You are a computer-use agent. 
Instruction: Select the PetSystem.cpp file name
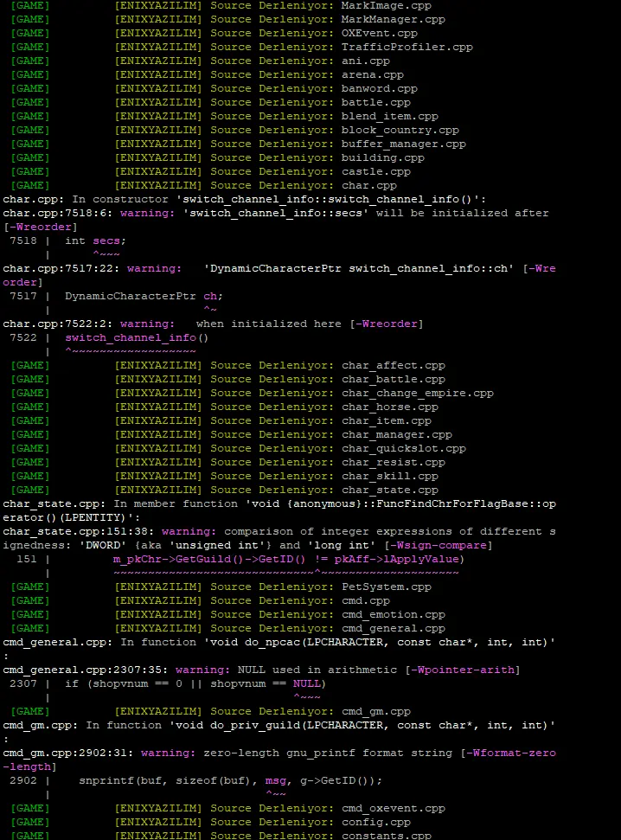click(x=386, y=587)
